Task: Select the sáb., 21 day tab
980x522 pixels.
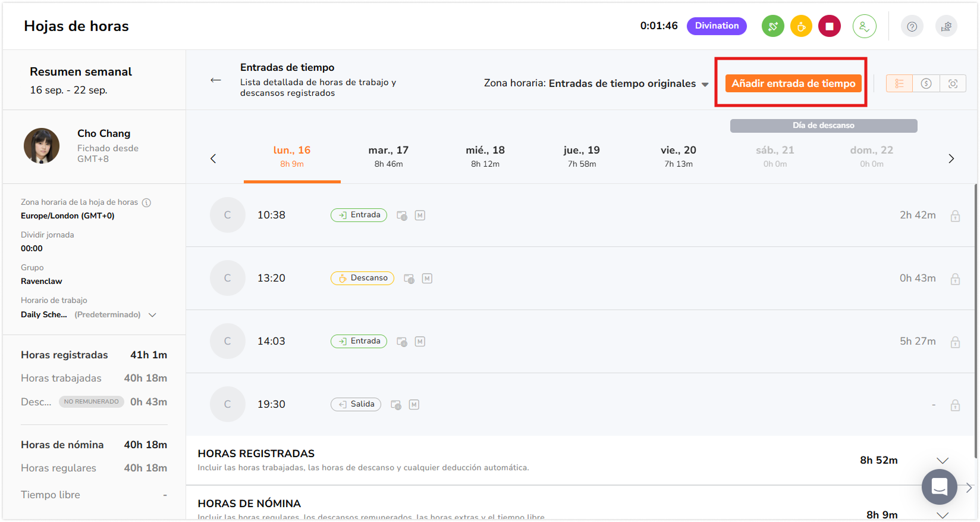Action: [x=775, y=157]
